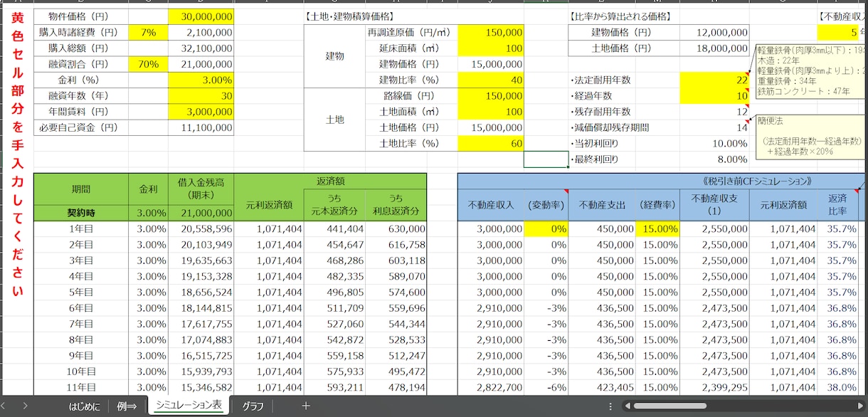Image resolution: width=868 pixels, height=417 pixels.
Task: Click the 簡便法 comment note box
Action: tap(810, 137)
